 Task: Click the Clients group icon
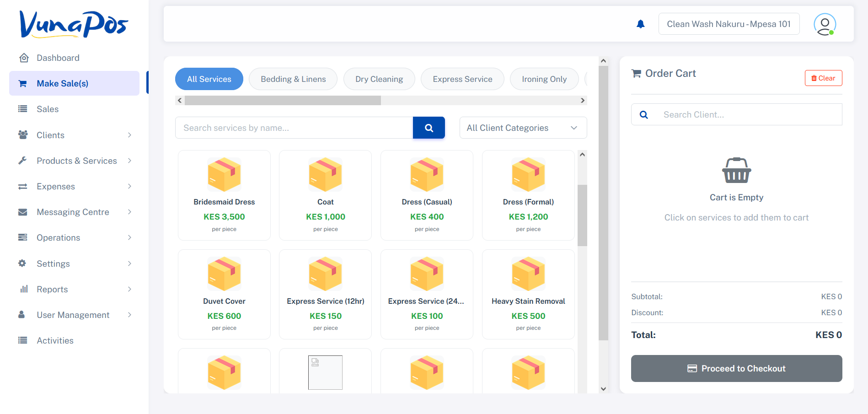[x=22, y=135]
